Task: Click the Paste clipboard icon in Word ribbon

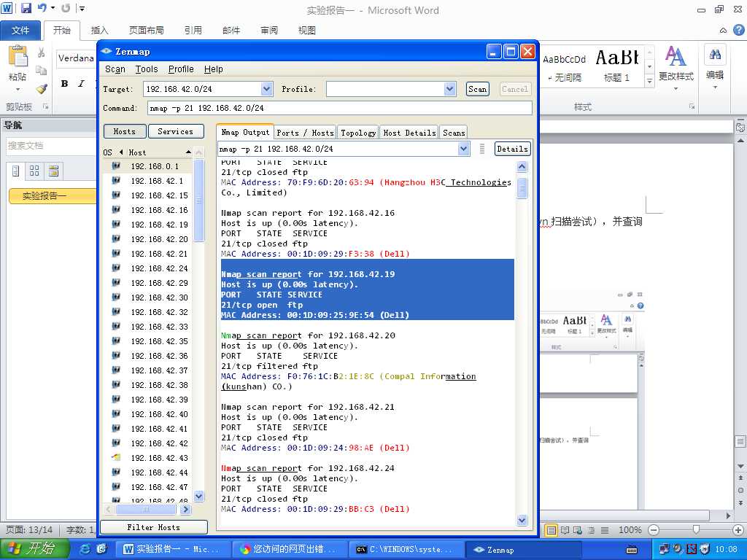Action: 18,57
